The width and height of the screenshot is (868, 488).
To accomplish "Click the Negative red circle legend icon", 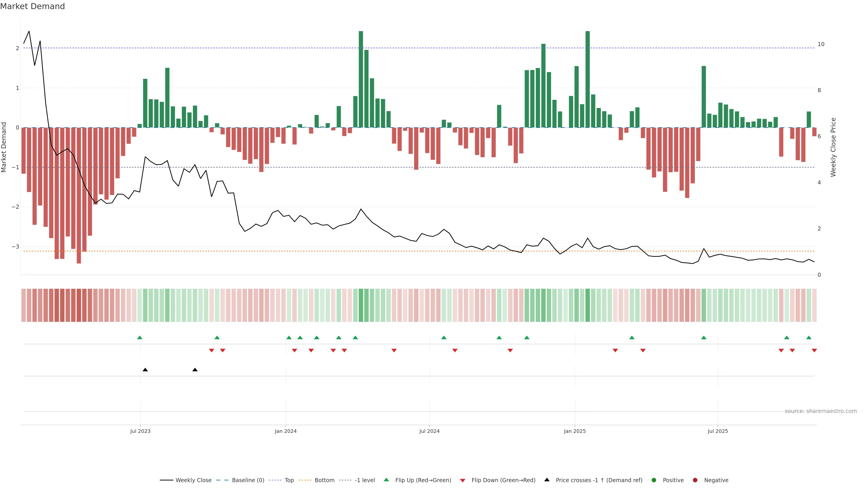I will [x=695, y=480].
